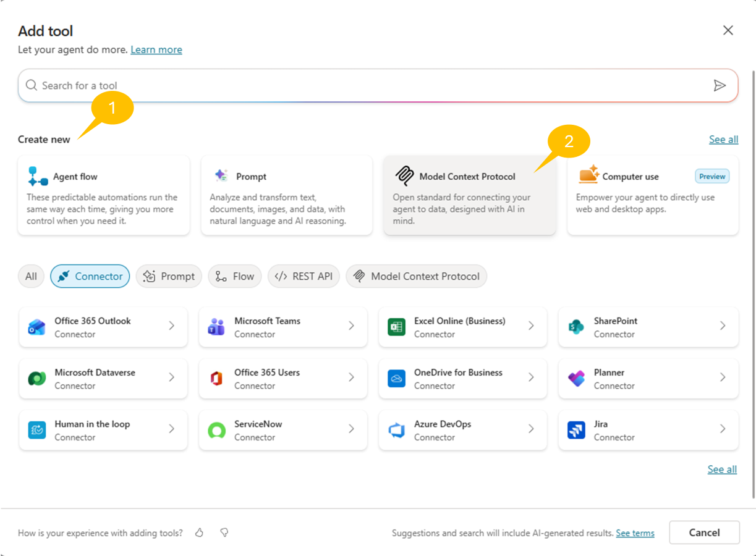Open the Office 365 Outlook connector
756x556 pixels.
[x=103, y=327]
